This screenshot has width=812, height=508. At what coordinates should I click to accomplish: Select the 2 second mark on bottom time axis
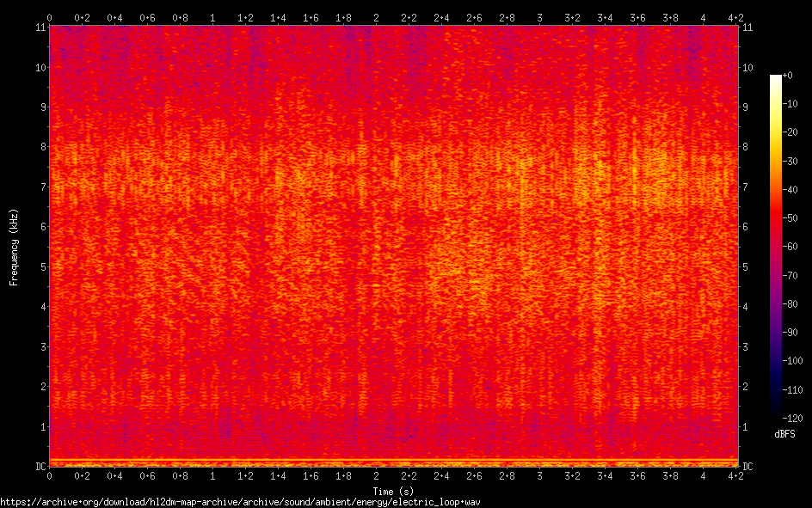pyautogui.click(x=376, y=475)
